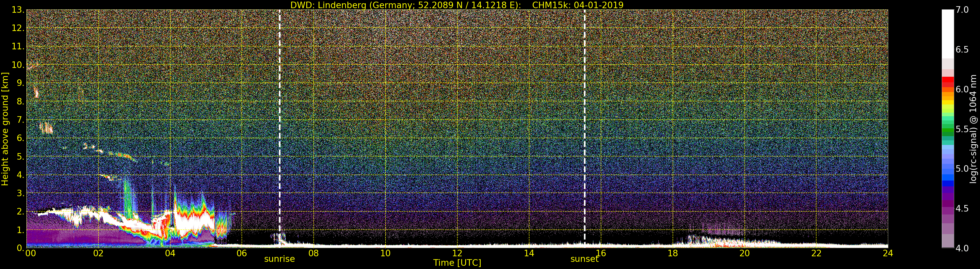Click the colorbar tick label 4.5
980x269 pixels.
pyautogui.click(x=962, y=209)
